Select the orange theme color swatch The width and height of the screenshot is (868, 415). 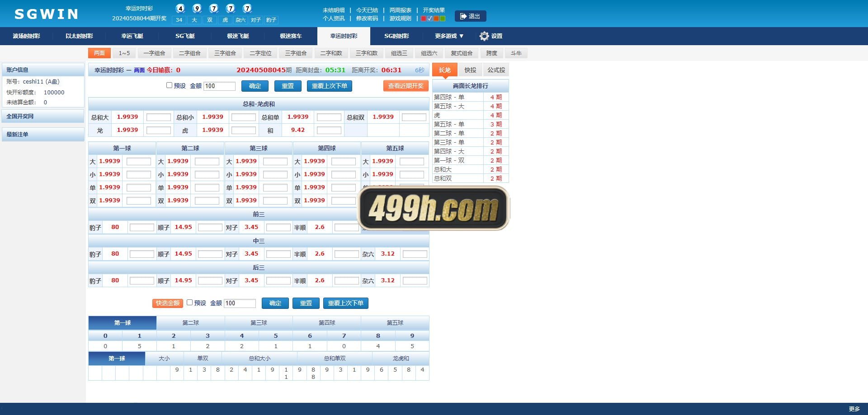(x=436, y=19)
